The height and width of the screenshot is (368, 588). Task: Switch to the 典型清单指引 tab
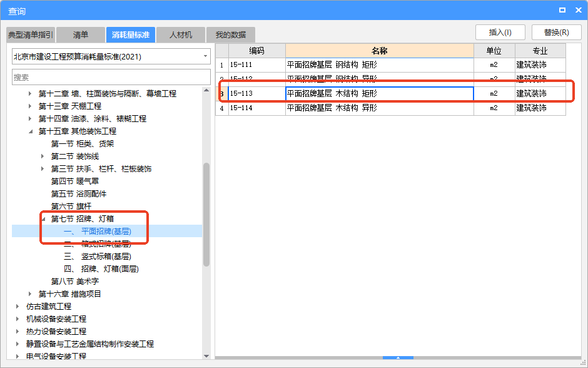pos(31,35)
